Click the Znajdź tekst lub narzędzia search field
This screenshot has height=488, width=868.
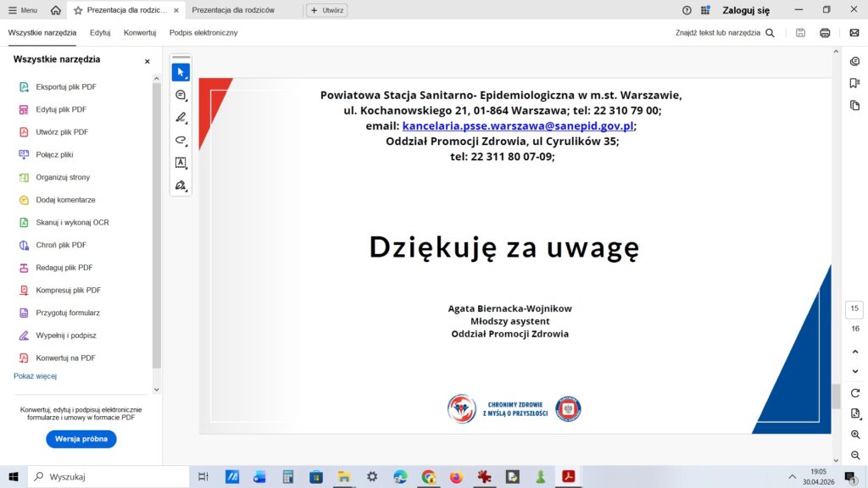(x=725, y=33)
